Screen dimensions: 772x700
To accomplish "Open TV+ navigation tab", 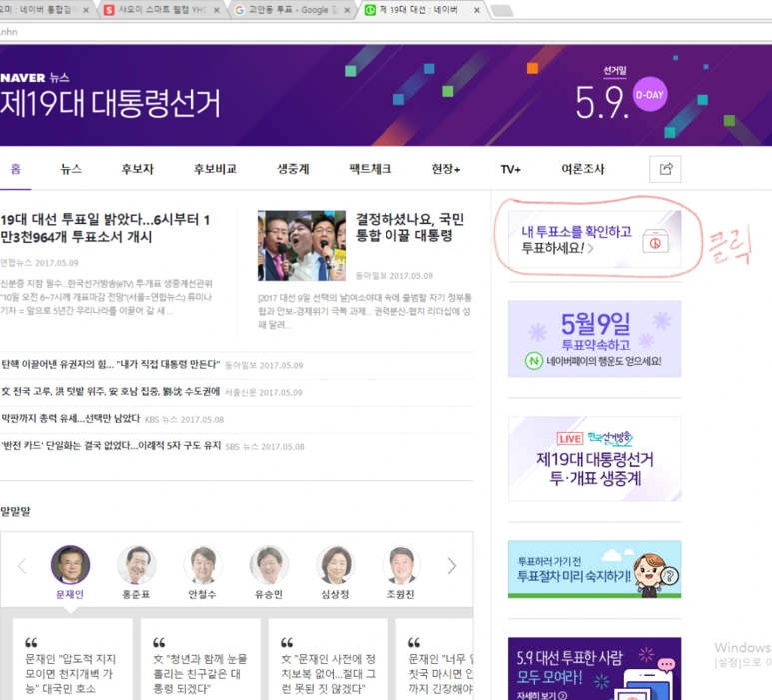I will (x=510, y=169).
